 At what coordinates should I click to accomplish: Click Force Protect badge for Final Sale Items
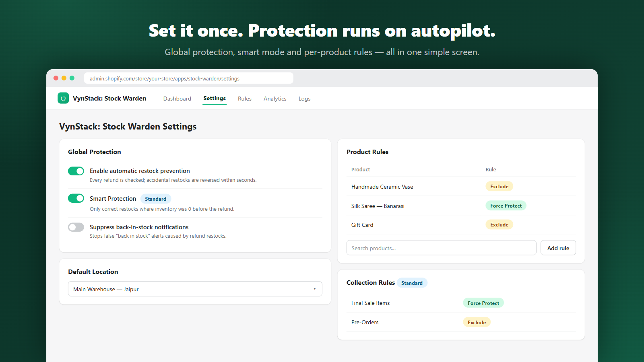[x=483, y=303]
